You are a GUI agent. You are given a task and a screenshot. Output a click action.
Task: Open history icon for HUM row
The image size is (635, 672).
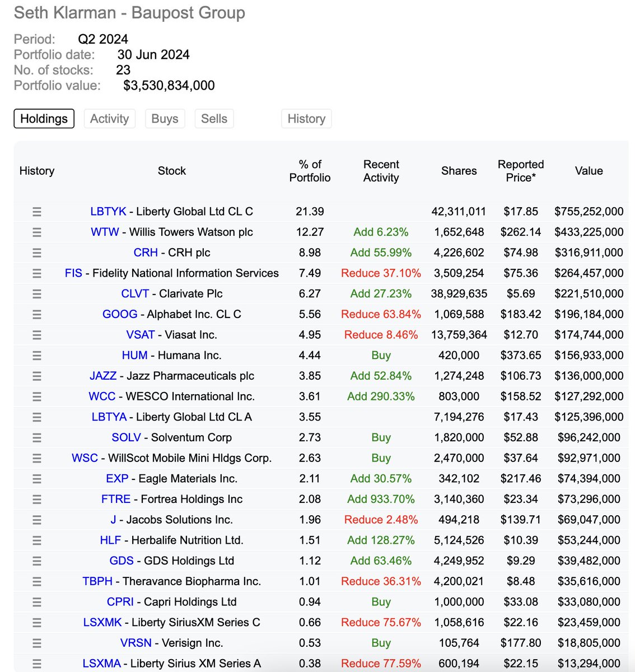click(x=37, y=356)
